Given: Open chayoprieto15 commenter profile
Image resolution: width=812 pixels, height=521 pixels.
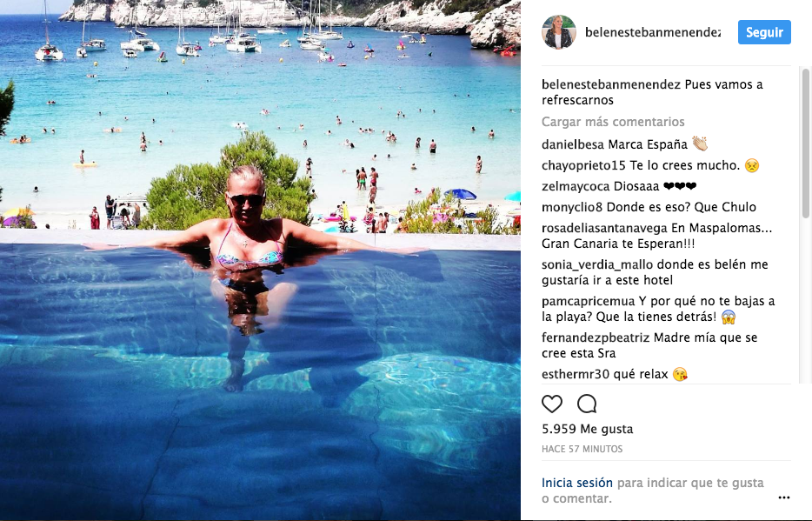Looking at the screenshot, I should (x=583, y=166).
